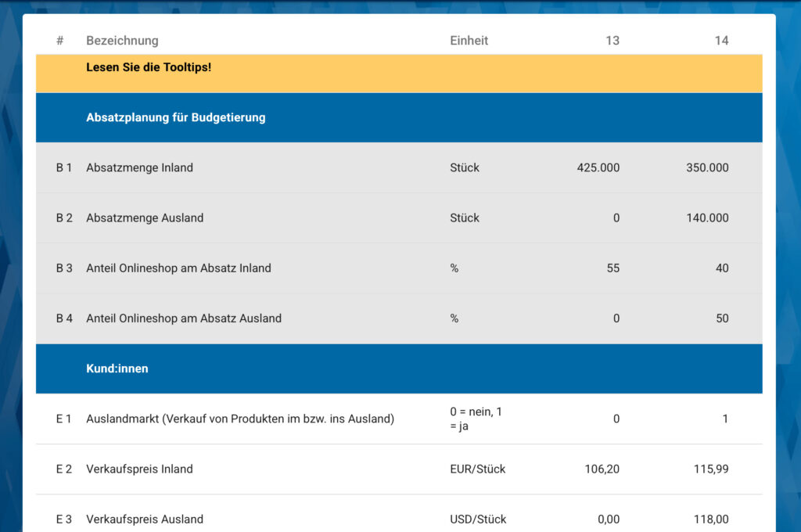This screenshot has width=801, height=532.
Task: Click the 140.000 Absatzmenge Ausland value
Action: 706,218
